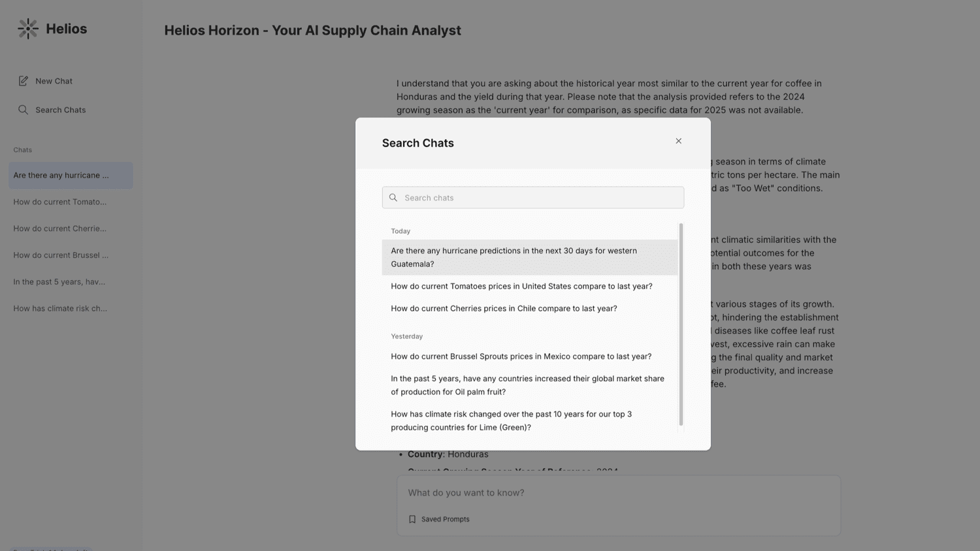Click the dialog's results scrollbar
980x551 pixels.
(x=681, y=324)
